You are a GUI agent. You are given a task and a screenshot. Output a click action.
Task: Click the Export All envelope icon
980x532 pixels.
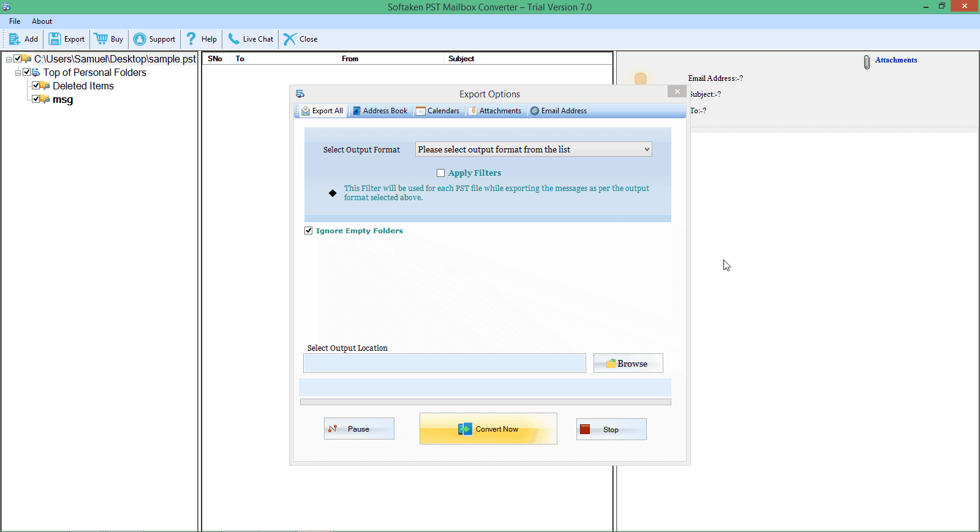pos(306,111)
